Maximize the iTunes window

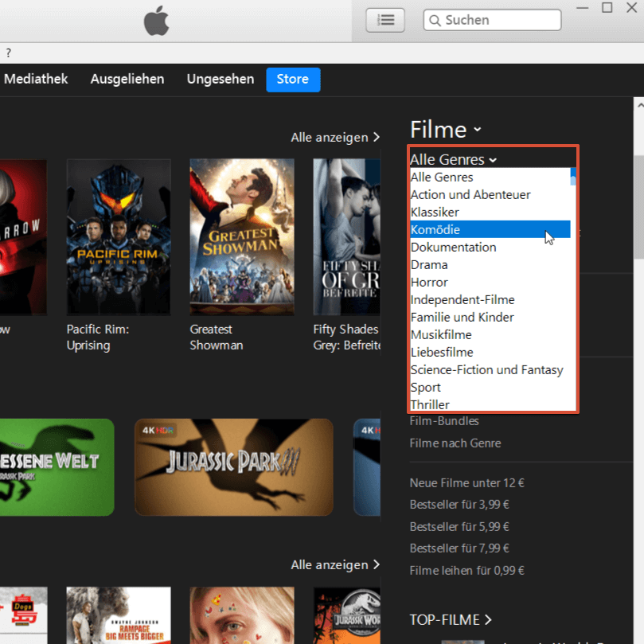(x=607, y=8)
